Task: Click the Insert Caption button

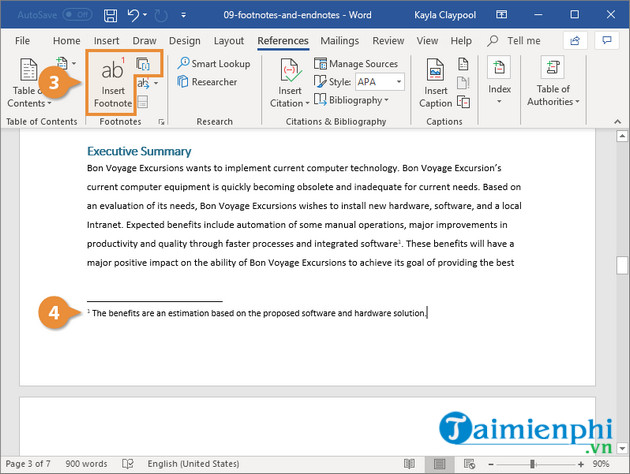Action: tap(435, 83)
